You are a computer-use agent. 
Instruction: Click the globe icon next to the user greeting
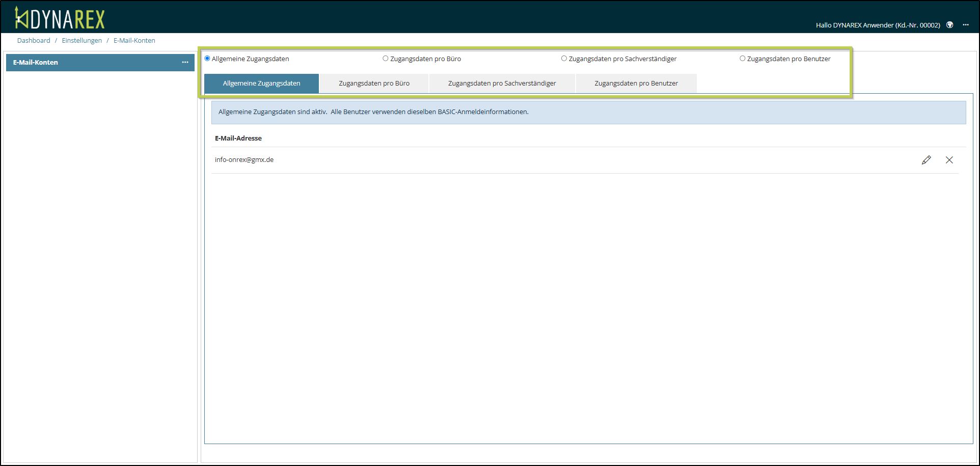(949, 25)
